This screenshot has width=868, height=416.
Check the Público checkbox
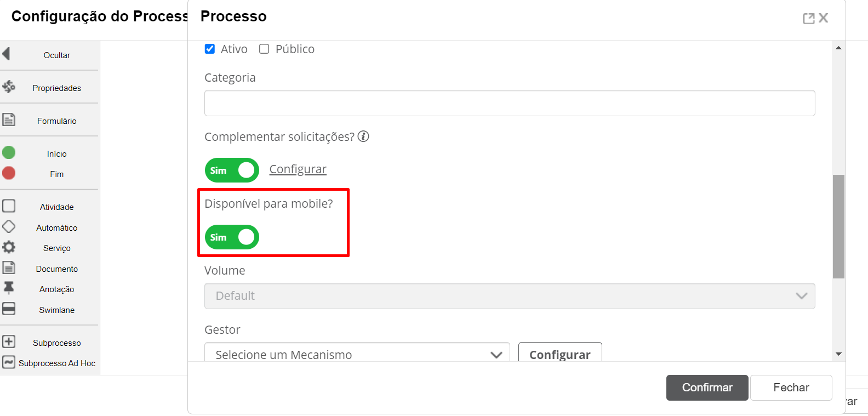pos(264,49)
